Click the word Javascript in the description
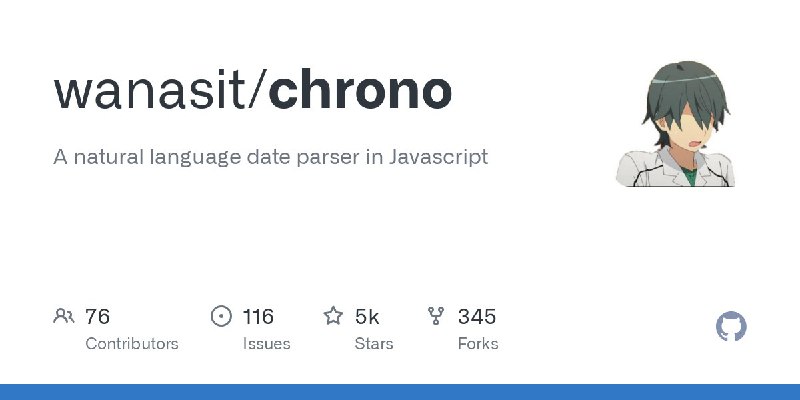Image resolution: width=800 pixels, height=400 pixels. (x=438, y=157)
